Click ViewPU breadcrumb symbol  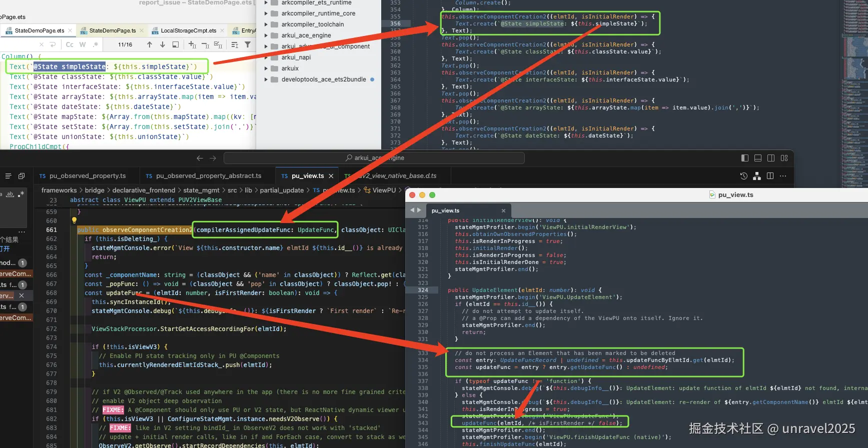pos(384,190)
